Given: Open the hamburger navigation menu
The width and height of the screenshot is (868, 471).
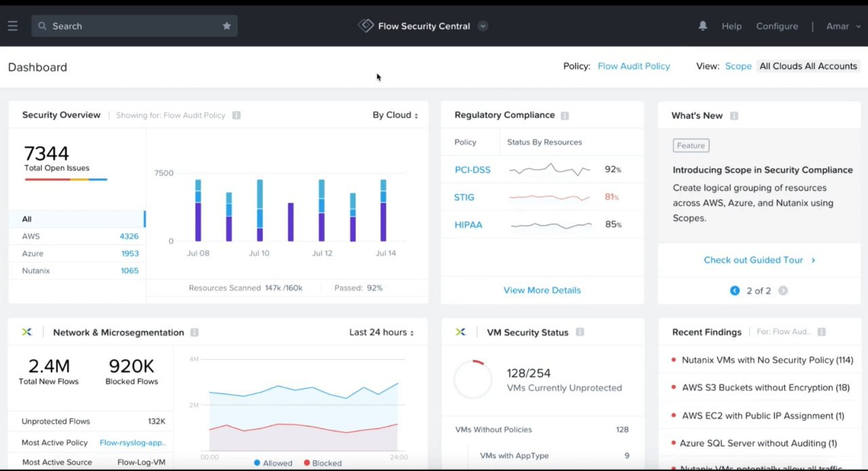Looking at the screenshot, I should tap(13, 26).
